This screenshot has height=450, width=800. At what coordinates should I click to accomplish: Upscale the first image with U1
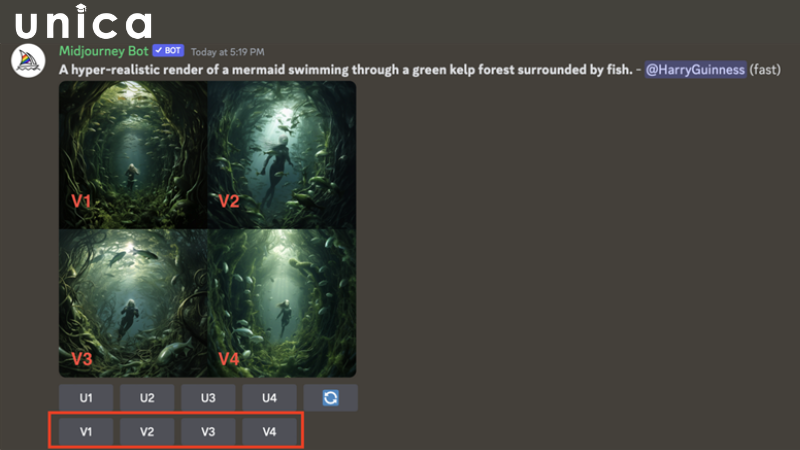pos(86,398)
